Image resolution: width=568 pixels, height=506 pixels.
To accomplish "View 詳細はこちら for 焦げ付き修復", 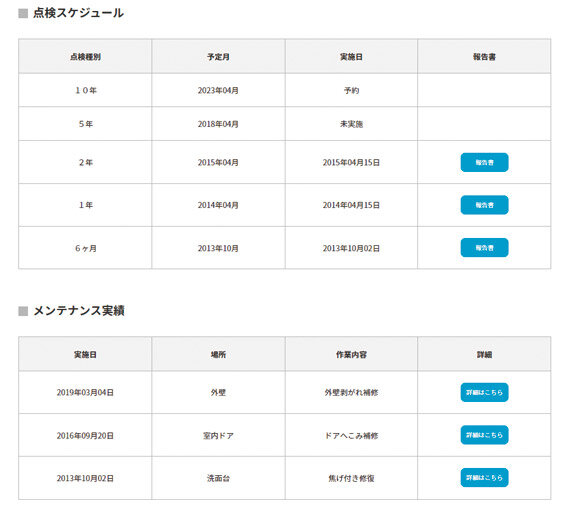I will pos(484,478).
